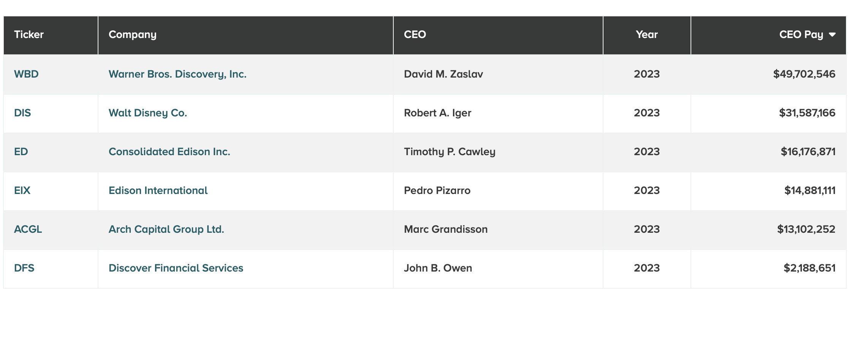868x340 pixels.
Task: Open the DFS ticker link
Action: (24, 268)
